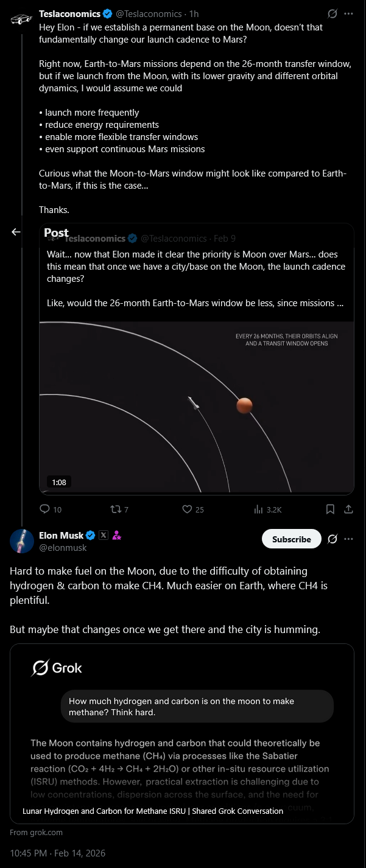Image resolution: width=366 pixels, height=868 pixels.
Task: Play the Mars transit window video
Action: [x=197, y=407]
